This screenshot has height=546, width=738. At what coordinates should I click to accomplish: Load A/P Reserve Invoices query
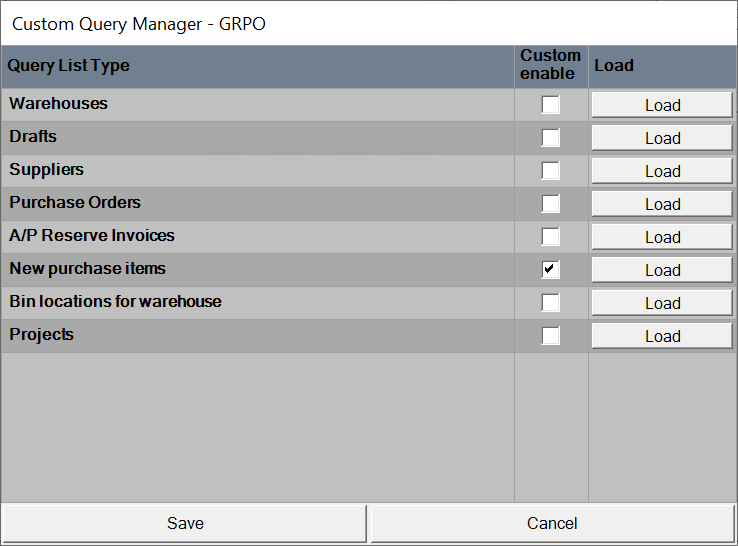(x=662, y=237)
